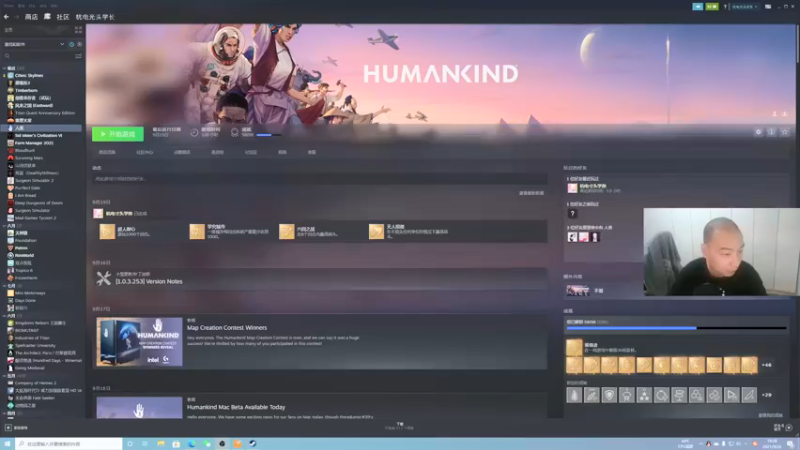Click the Windows Start button
Viewport: 800px width, 450px height.
[7, 444]
